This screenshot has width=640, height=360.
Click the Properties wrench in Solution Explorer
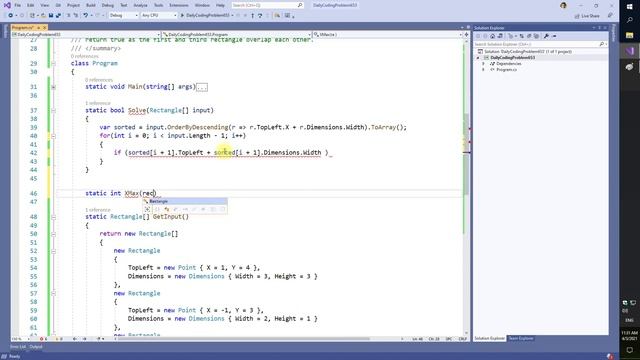point(546,36)
